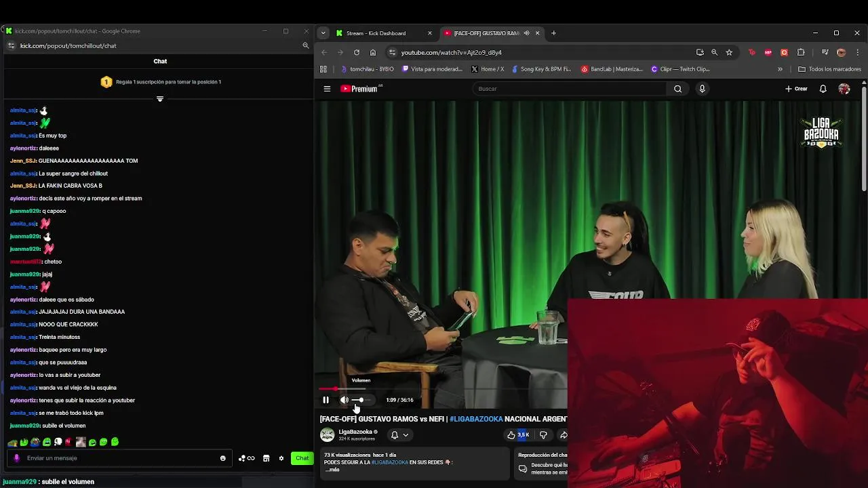868x488 pixels.
Task: Open the LigaBazooka channel name link
Action: [x=355, y=432]
